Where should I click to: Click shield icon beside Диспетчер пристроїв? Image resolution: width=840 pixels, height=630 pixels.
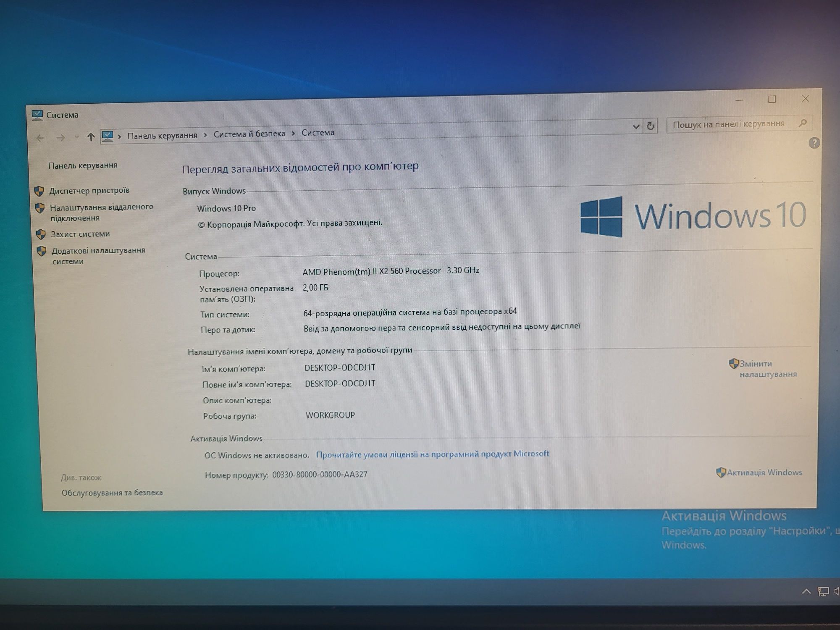pos(39,192)
